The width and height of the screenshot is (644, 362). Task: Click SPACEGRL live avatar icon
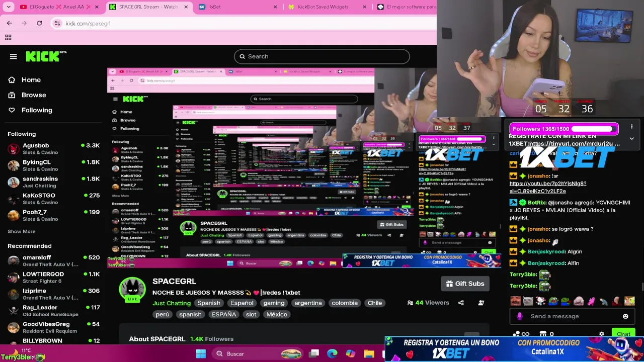(x=132, y=290)
